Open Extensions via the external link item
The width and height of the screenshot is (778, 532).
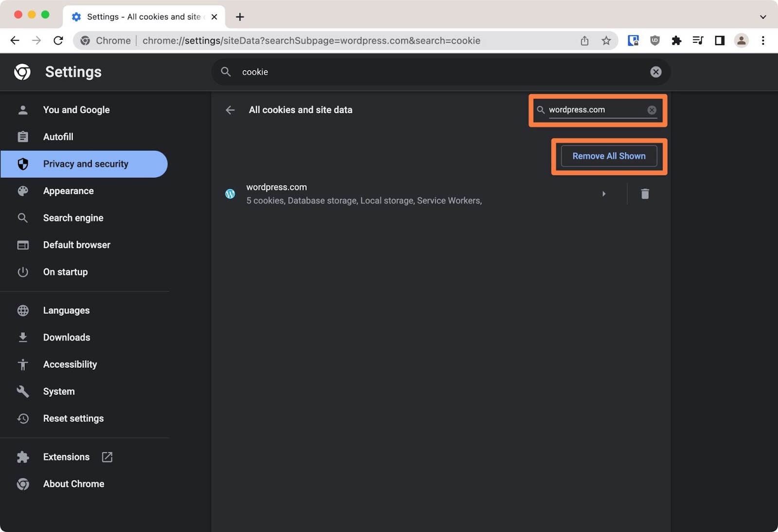click(106, 457)
